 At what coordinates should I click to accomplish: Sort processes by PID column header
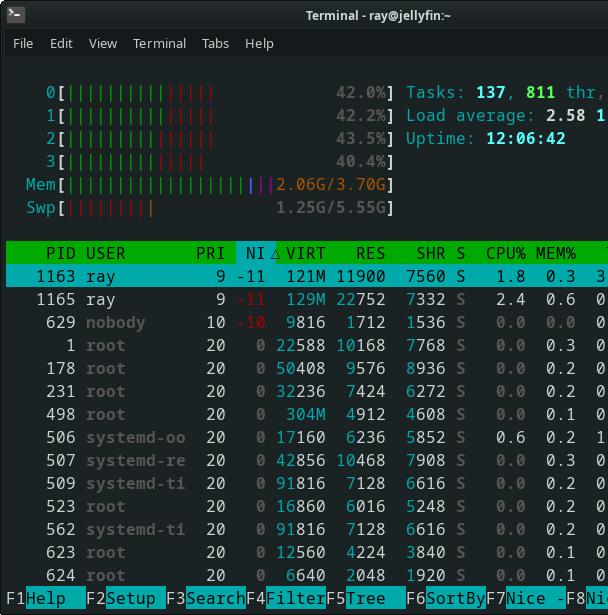61,254
